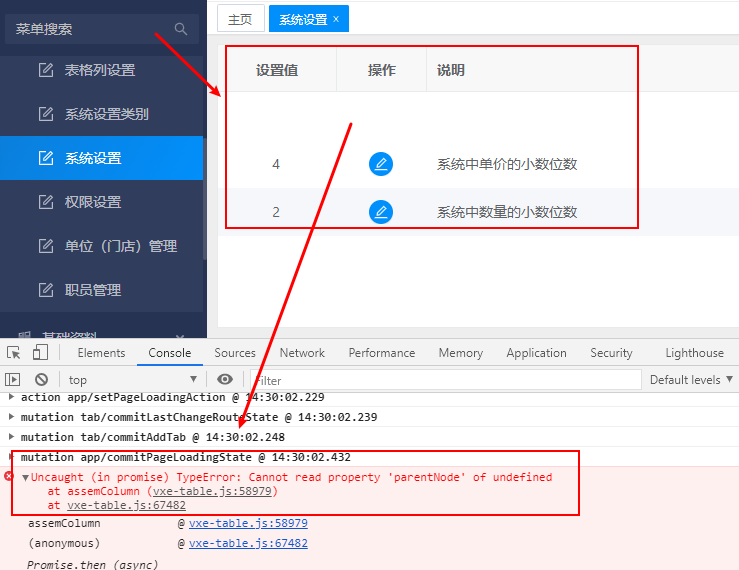Open the 系统设置类别 menu item
This screenshot has width=739, height=570.
click(x=101, y=114)
